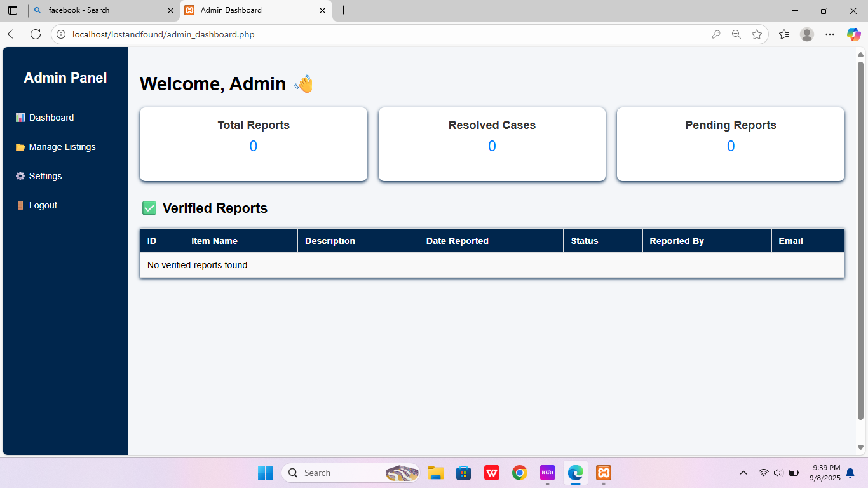Open browser Settings and more menu

point(830,34)
